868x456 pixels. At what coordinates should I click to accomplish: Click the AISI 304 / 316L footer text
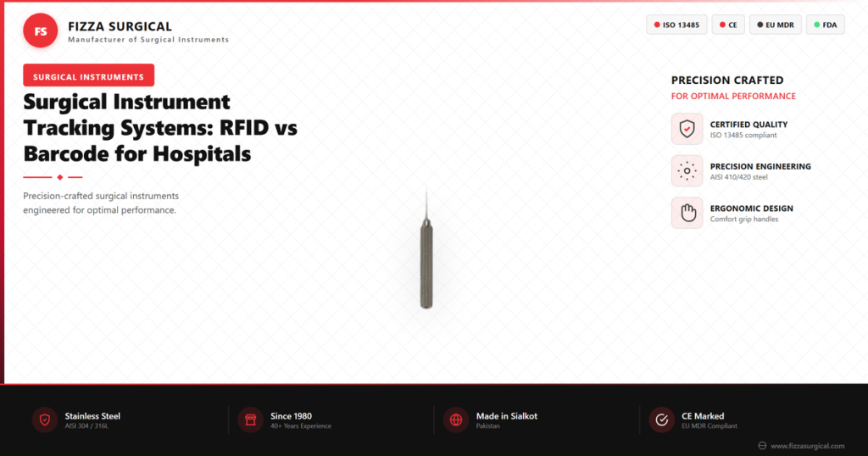pyautogui.click(x=86, y=426)
